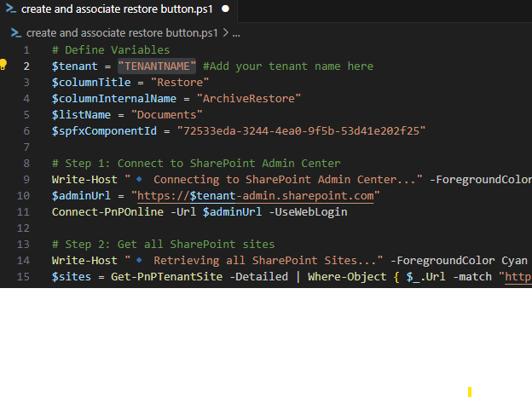
Task: Click the breadcrumb file name dropdown
Action: 122,33
